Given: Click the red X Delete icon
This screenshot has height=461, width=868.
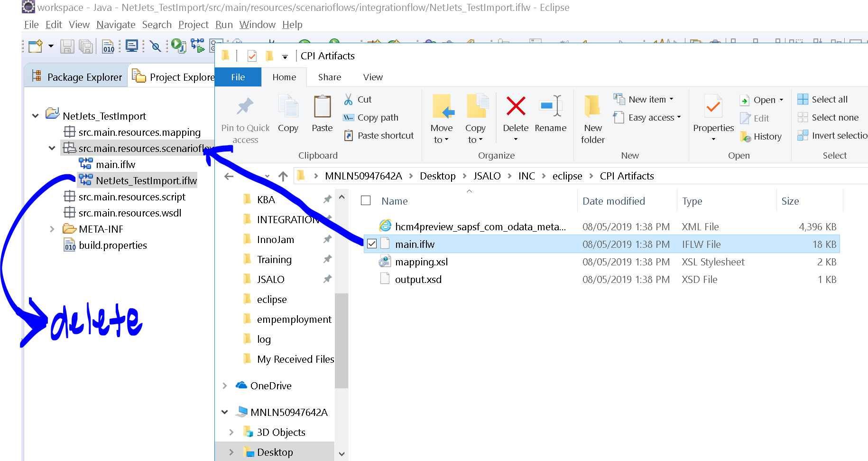Looking at the screenshot, I should pos(516,106).
